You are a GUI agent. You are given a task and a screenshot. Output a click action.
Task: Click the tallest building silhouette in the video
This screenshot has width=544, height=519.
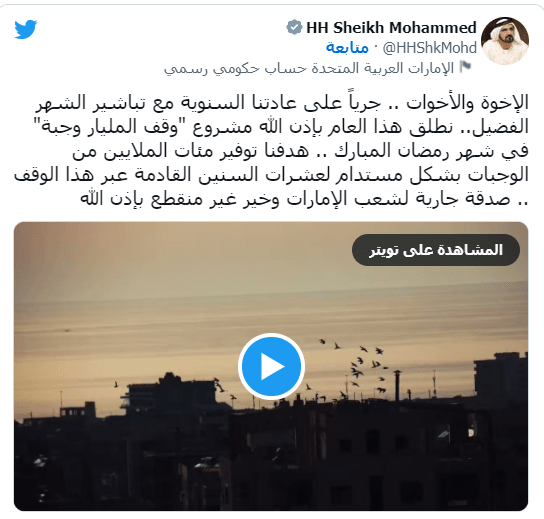tap(501, 376)
